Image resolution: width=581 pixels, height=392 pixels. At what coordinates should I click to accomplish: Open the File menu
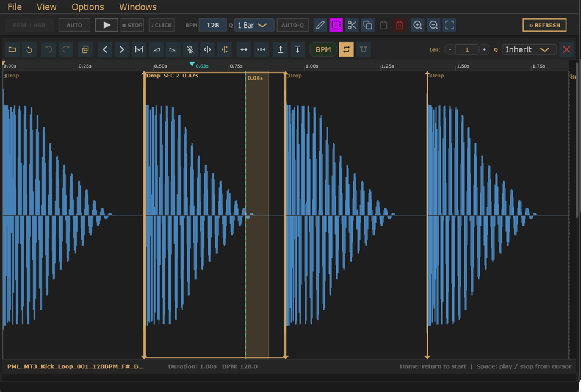pos(15,7)
